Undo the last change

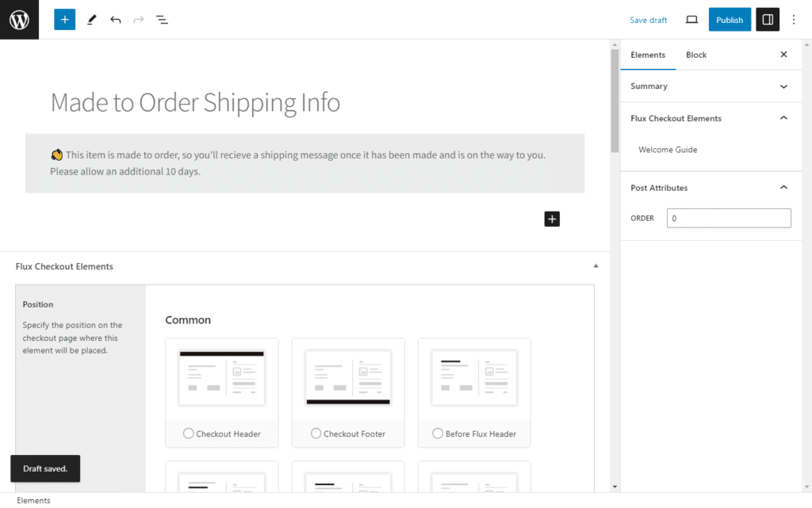coord(115,19)
